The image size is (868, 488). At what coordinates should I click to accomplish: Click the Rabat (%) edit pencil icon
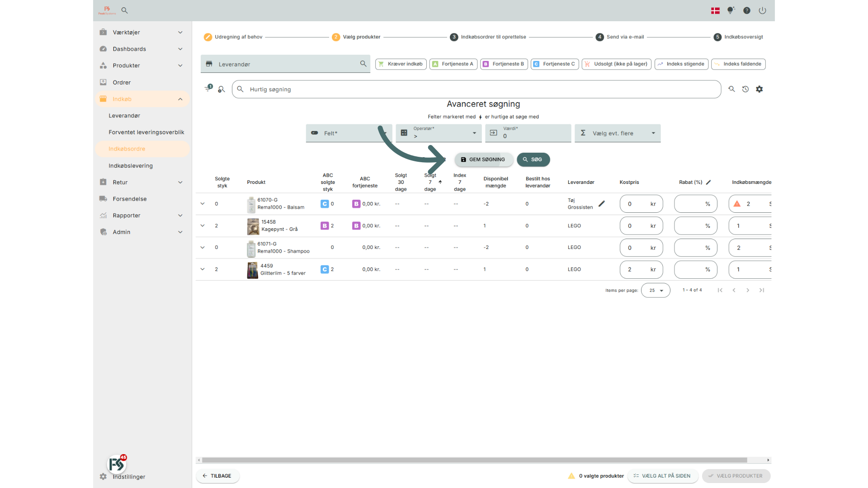click(708, 182)
